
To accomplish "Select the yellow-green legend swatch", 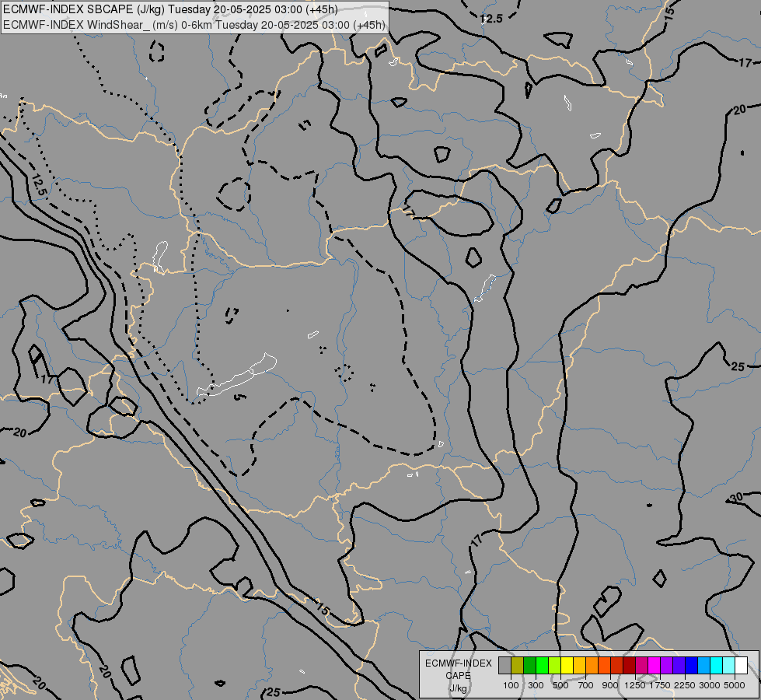I will [554, 665].
